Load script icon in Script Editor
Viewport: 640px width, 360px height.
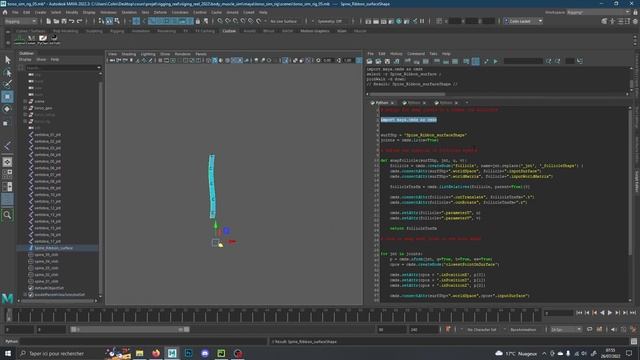[x=369, y=61]
